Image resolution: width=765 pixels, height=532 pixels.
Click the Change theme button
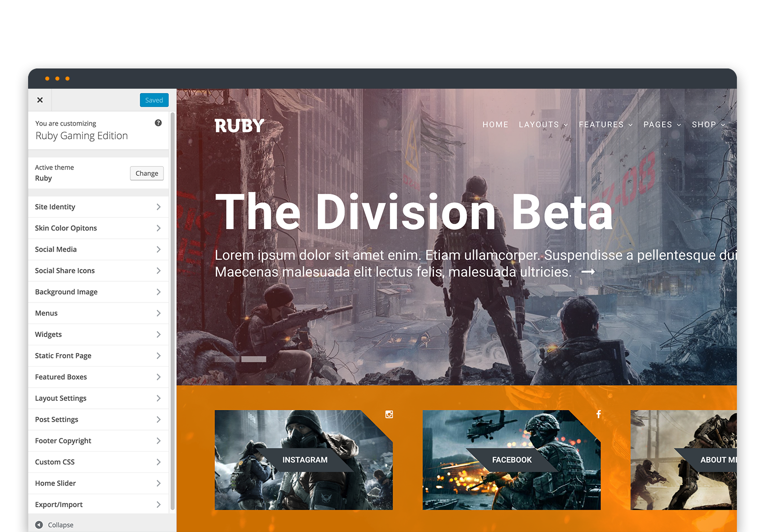[147, 173]
